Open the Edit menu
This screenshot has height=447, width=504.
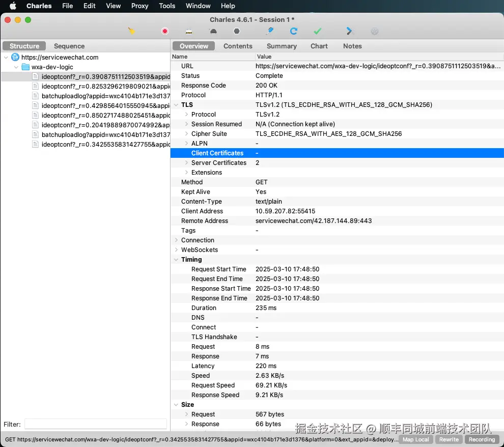point(90,6)
